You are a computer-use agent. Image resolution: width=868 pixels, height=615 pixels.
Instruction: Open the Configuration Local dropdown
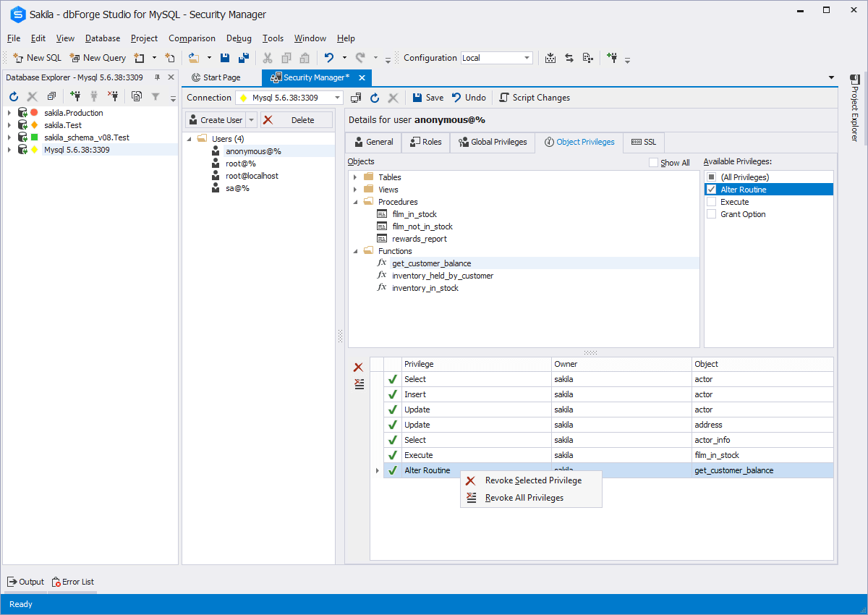pyautogui.click(x=527, y=58)
